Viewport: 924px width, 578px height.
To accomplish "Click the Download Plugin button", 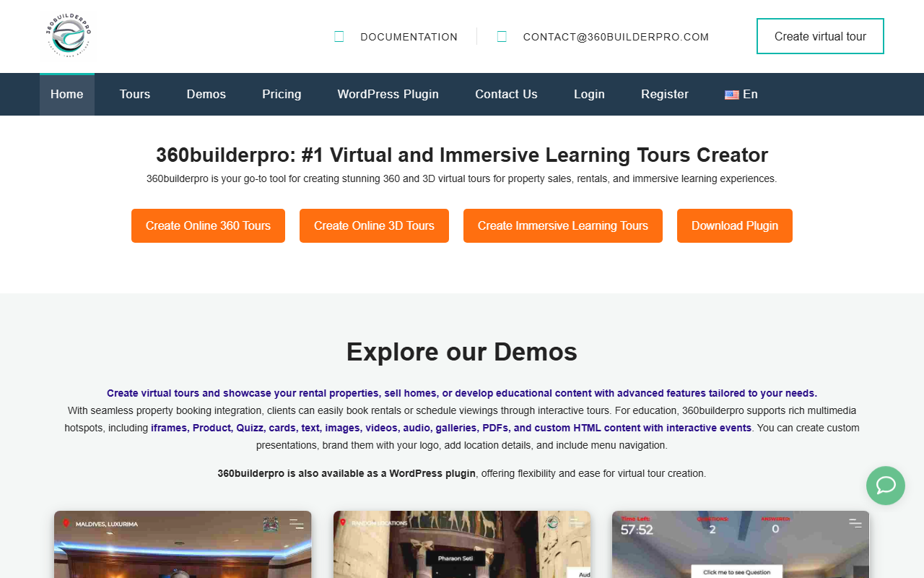I will [x=735, y=225].
